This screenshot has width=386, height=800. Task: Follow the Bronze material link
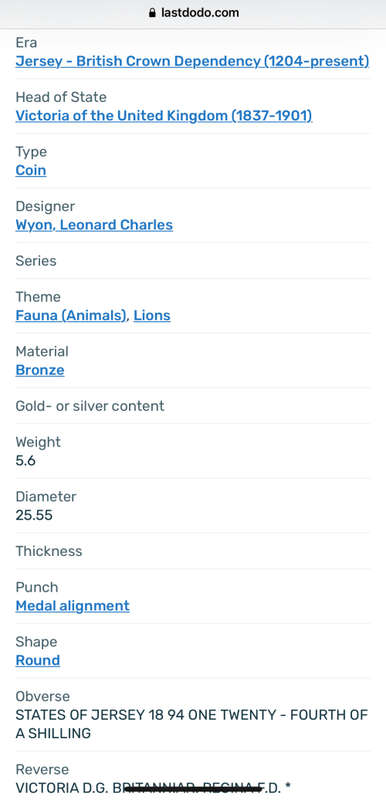[40, 370]
